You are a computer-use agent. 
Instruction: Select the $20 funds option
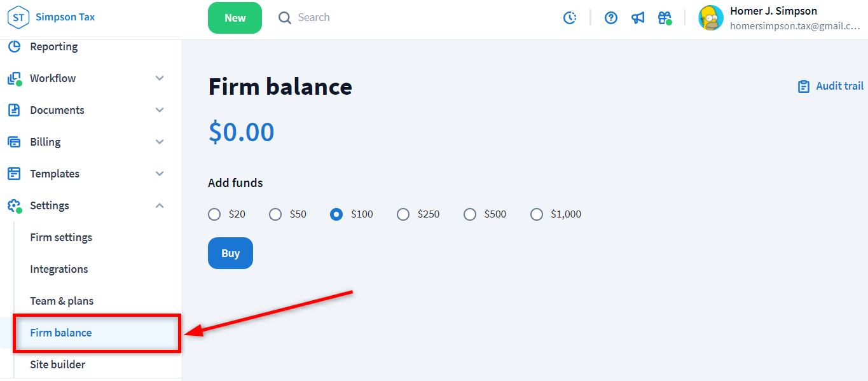[214, 214]
